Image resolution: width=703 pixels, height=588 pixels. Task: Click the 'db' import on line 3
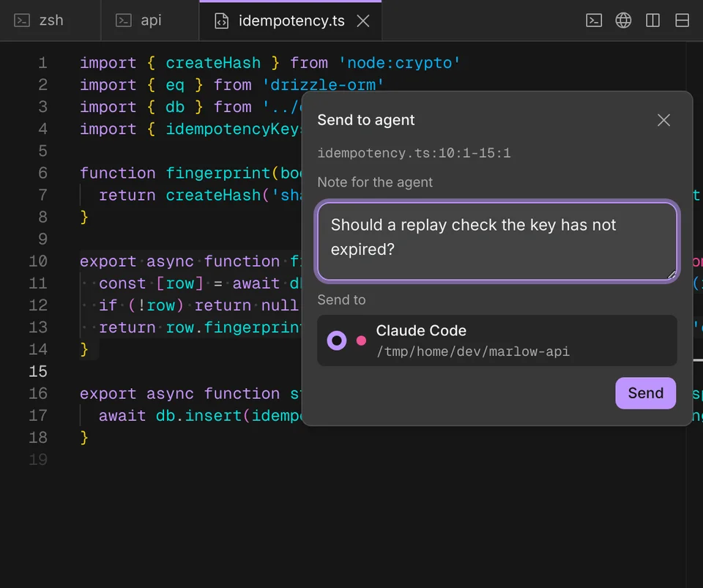[175, 107]
